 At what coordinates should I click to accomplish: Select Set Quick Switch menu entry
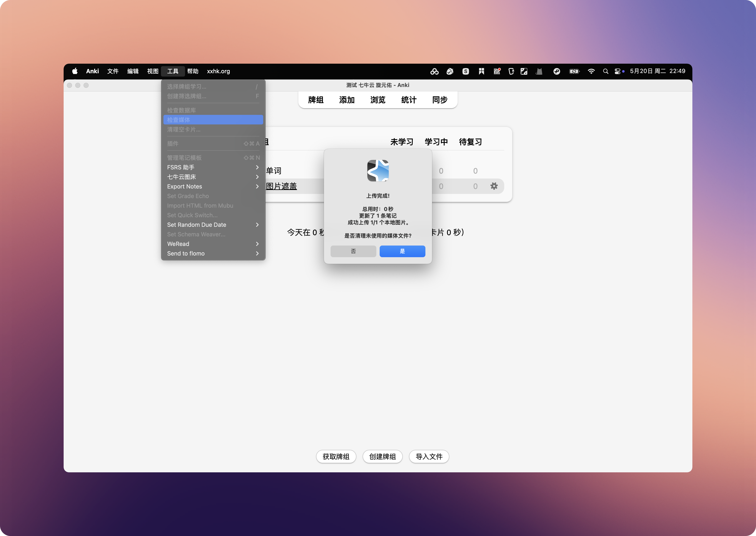[x=213, y=215]
